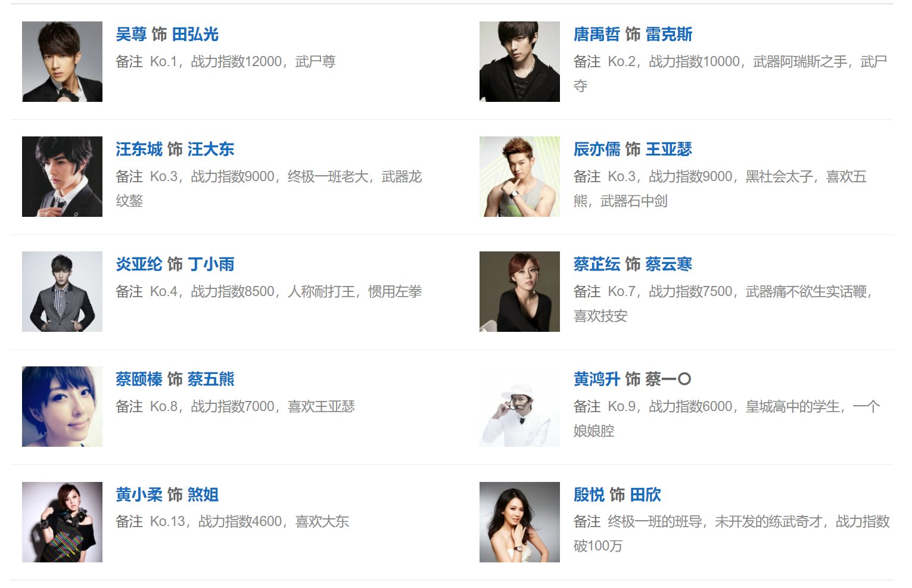912x588 pixels.
Task: Open character link 王亚瑟
Action: (669, 150)
